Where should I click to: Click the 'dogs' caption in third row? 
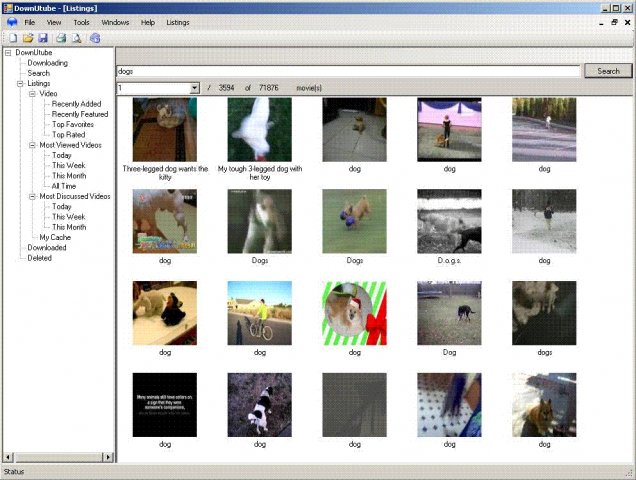tap(544, 353)
